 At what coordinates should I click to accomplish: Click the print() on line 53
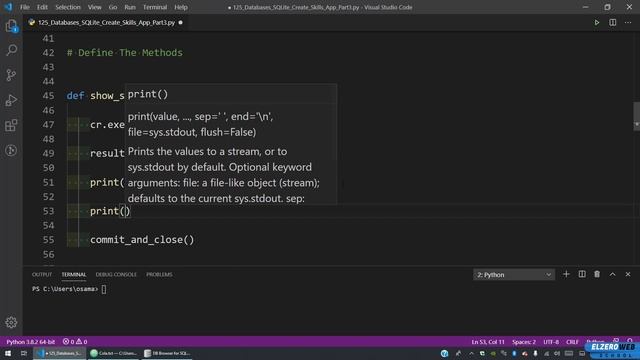(110, 211)
